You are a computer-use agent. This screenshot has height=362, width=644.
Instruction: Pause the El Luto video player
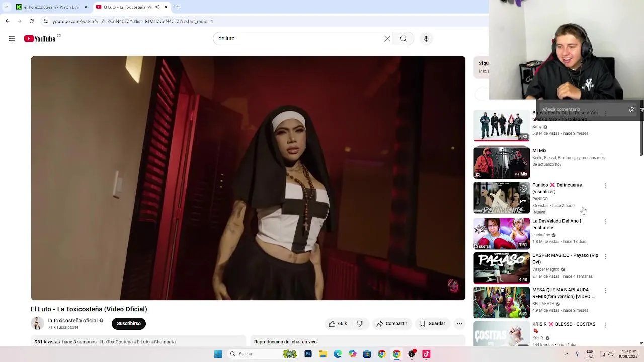pyautogui.click(x=248, y=178)
